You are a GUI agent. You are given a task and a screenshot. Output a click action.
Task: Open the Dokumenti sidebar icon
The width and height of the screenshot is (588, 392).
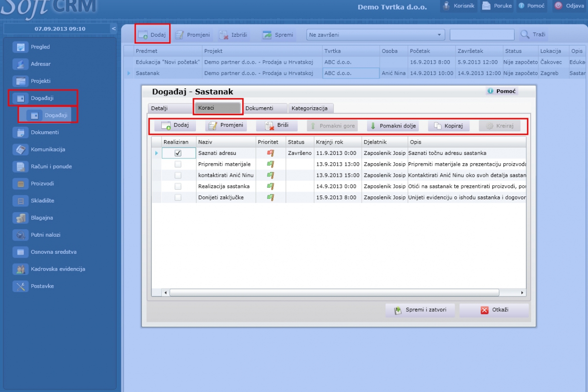[x=21, y=132]
